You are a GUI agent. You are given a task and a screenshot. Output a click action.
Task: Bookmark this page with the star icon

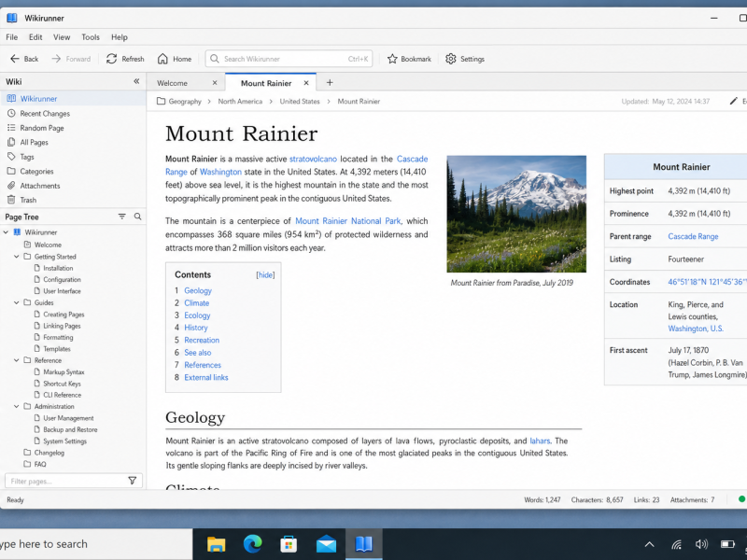(409, 59)
